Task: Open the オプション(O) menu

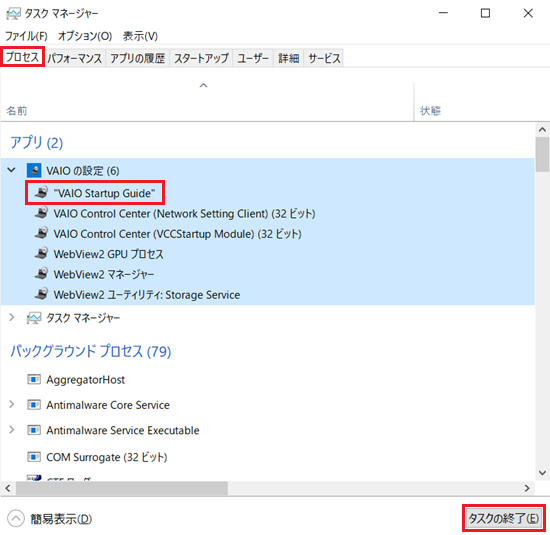Action: tap(85, 36)
